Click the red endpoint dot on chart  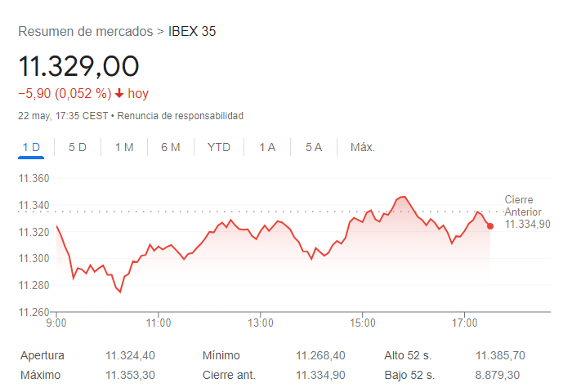point(489,226)
